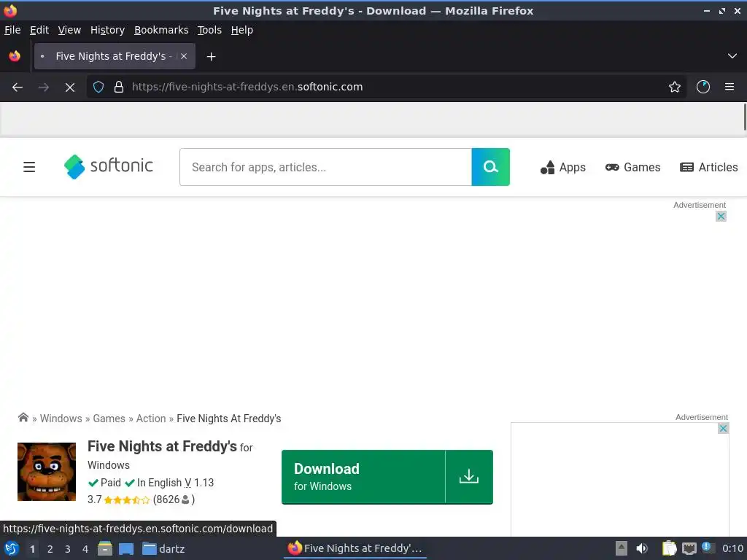
Task: Close the top banner advertisement
Action: (x=721, y=216)
